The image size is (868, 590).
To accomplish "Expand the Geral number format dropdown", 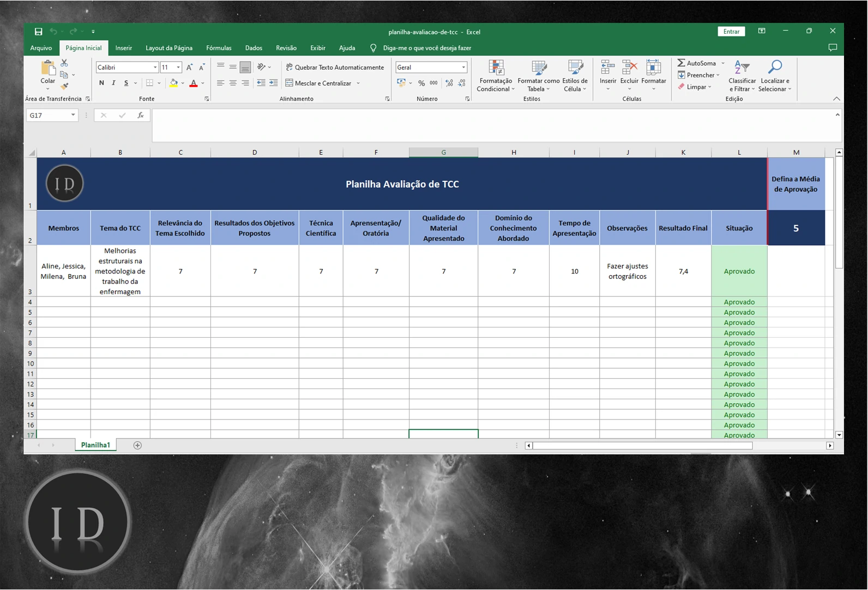I will (x=463, y=68).
